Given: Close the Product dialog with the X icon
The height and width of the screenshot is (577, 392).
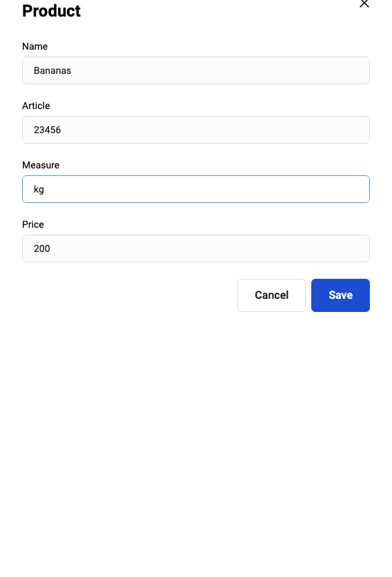Looking at the screenshot, I should click(x=364, y=3).
